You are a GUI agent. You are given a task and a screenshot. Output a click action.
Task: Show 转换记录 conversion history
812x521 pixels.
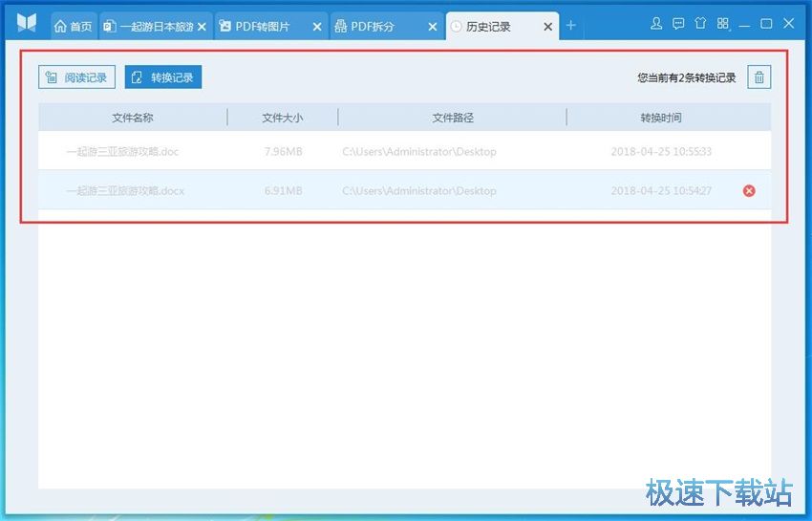pos(163,77)
